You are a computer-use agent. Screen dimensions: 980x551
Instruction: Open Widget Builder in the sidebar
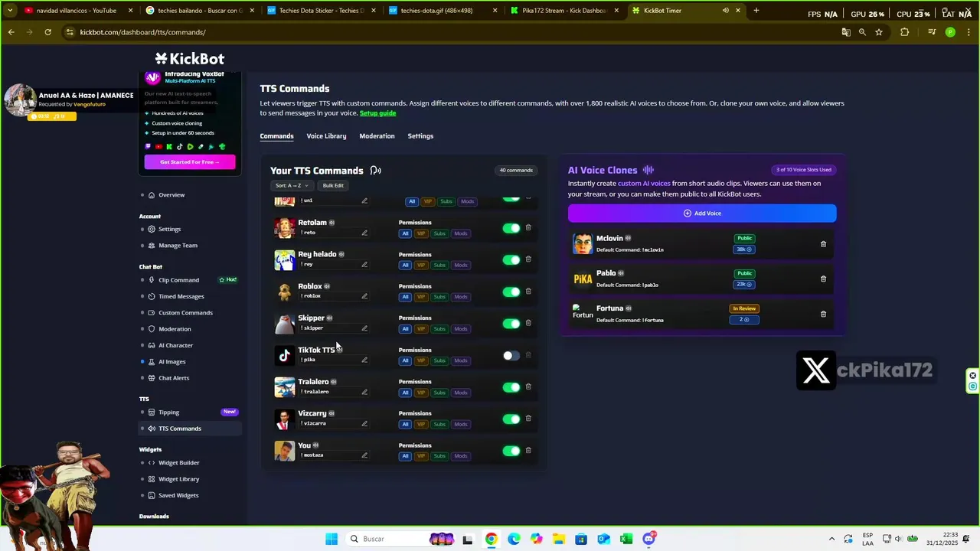[178, 463]
